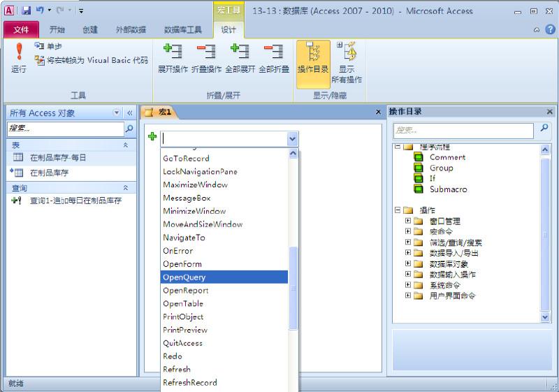Choose OpenForm from the action list

click(x=224, y=264)
